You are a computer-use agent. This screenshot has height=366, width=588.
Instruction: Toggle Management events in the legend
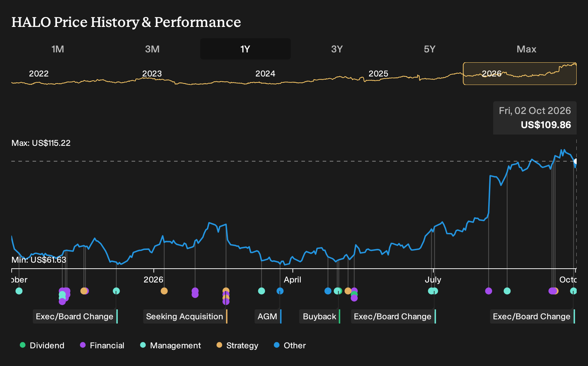pos(171,345)
